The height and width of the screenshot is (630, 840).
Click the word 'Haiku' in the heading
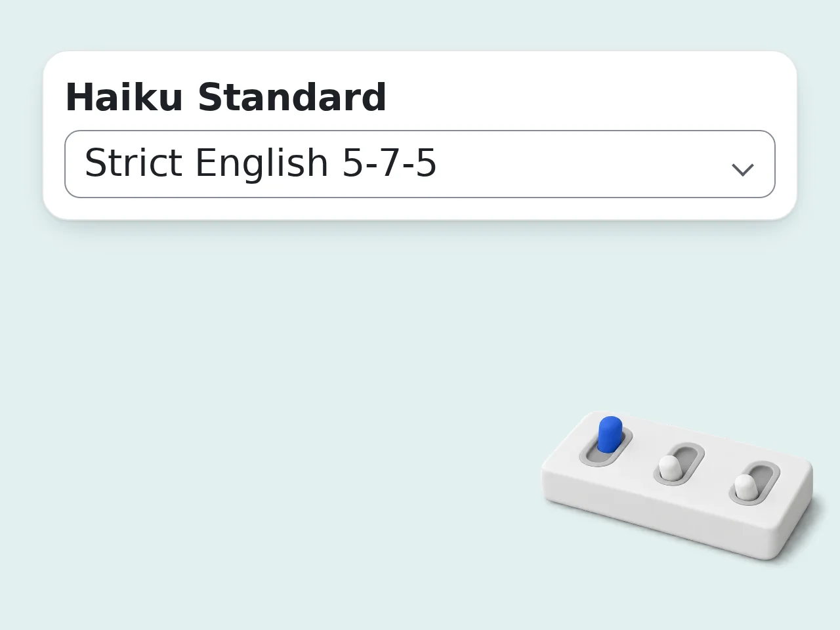click(124, 97)
